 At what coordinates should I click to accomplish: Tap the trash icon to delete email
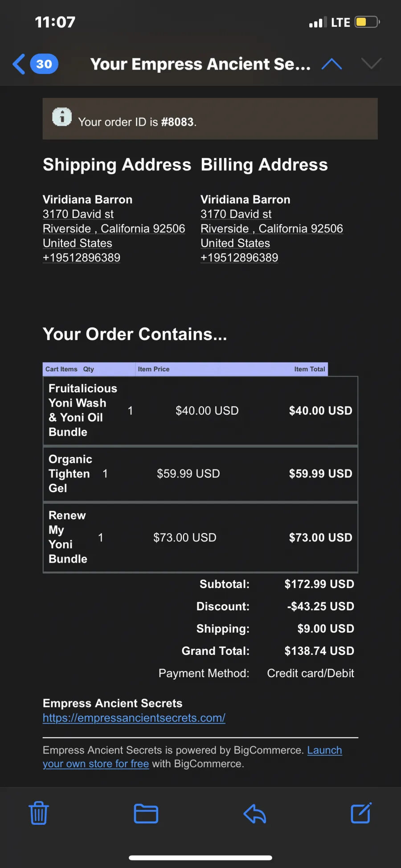coord(39,813)
